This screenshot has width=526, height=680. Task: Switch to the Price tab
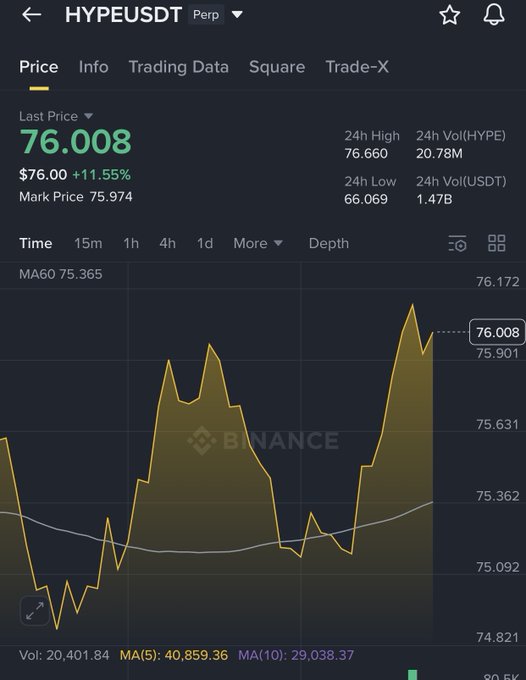tap(39, 67)
